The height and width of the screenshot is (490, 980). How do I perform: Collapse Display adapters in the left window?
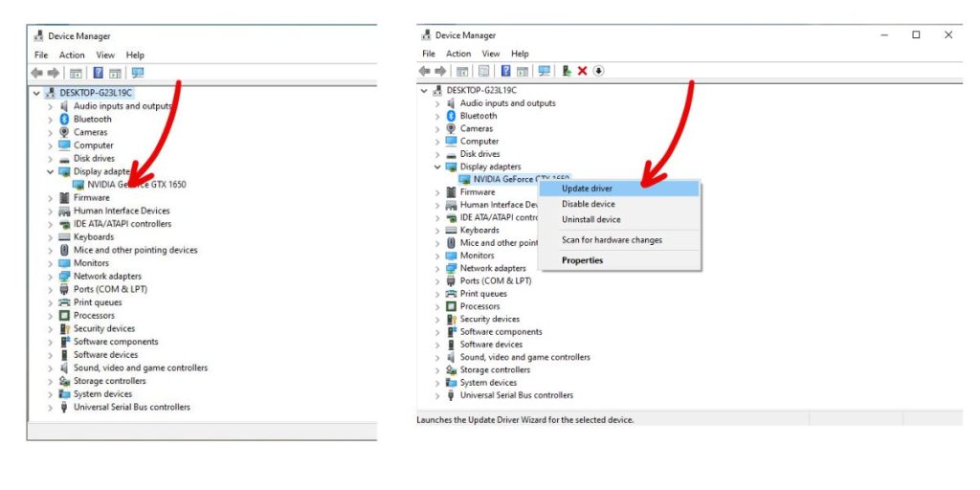click(x=51, y=171)
